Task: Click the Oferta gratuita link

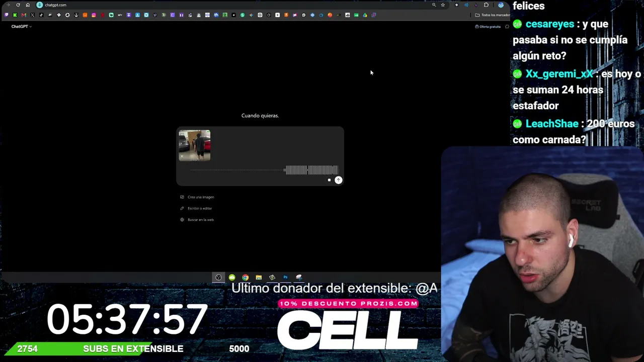Action: click(x=488, y=26)
